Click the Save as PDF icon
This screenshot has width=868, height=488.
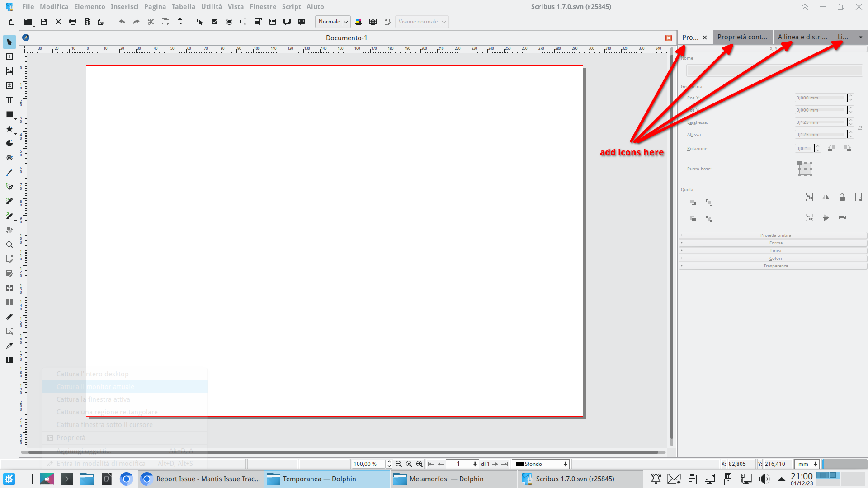[x=101, y=22]
